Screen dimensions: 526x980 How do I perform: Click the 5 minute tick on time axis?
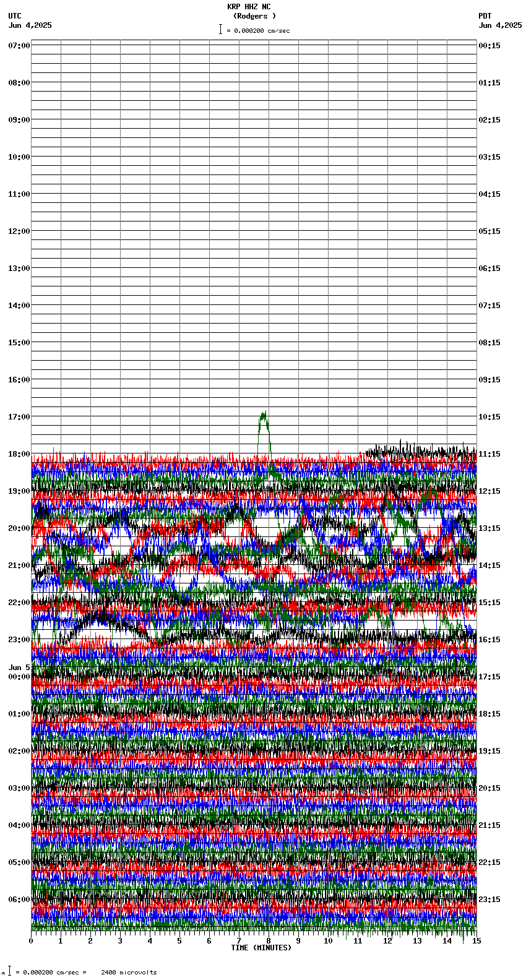pos(179,941)
